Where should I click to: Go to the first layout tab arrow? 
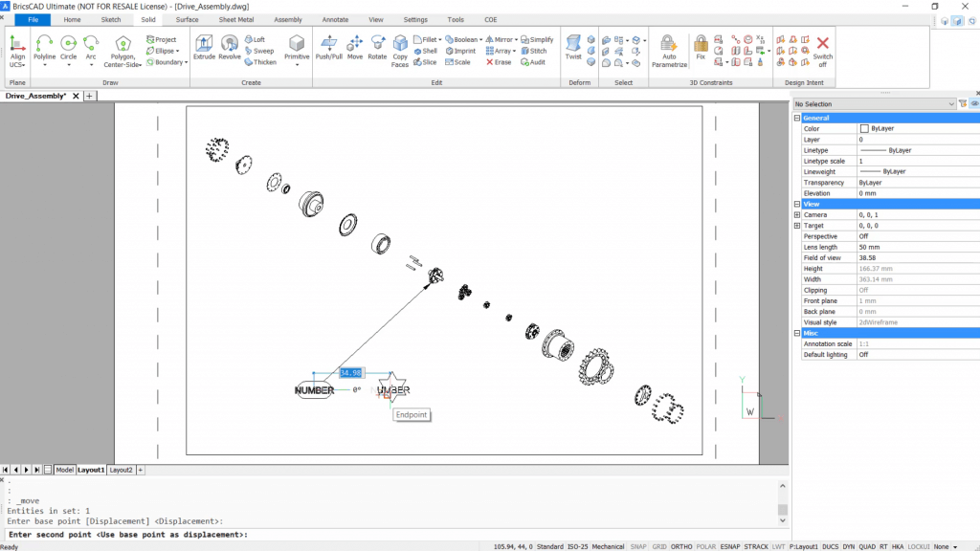(5, 470)
